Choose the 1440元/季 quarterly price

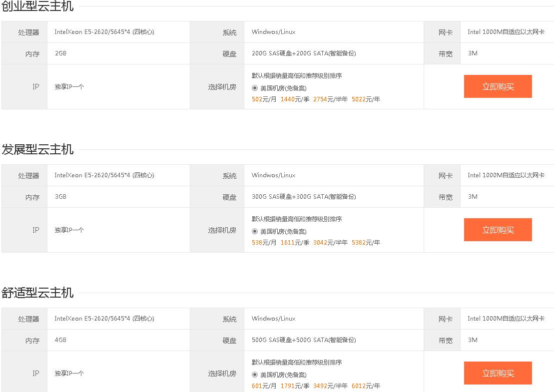pos(295,99)
